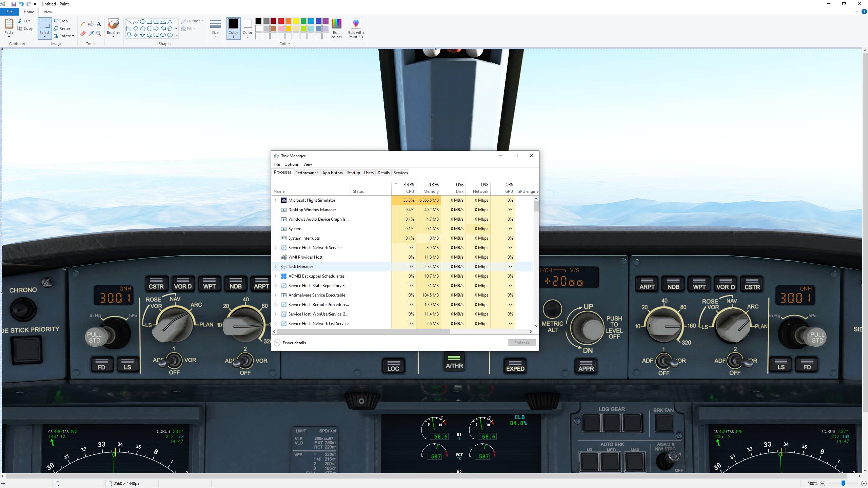Open the Paste dropdown arrow
This screenshot has height=488, width=868.
click(x=9, y=37)
